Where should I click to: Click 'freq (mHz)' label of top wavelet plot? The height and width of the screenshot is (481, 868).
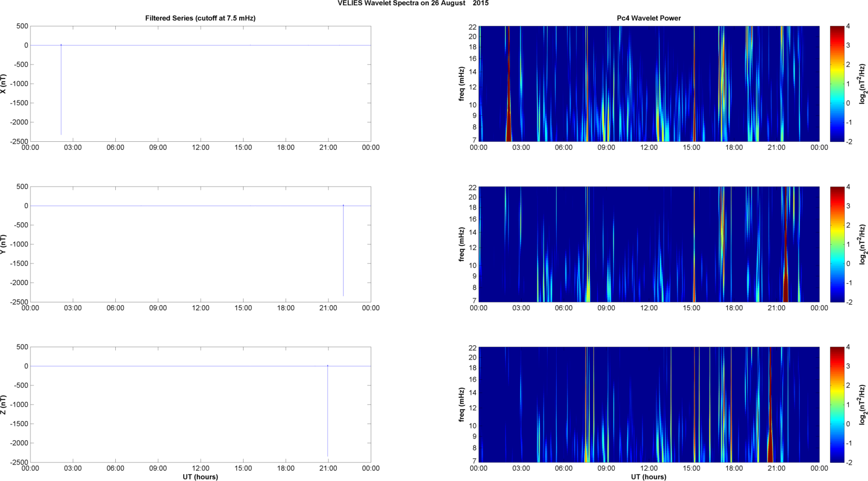[462, 84]
